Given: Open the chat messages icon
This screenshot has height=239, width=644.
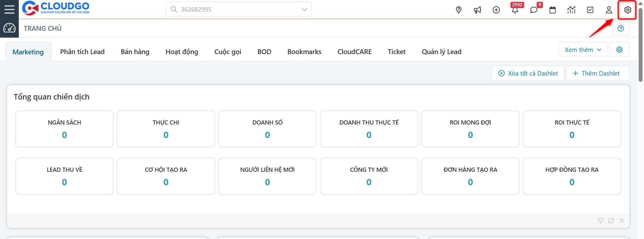Looking at the screenshot, I should 534,10.
